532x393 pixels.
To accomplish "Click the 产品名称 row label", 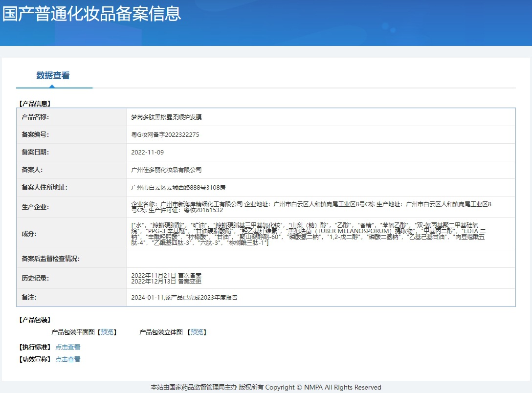I will pos(35,117).
